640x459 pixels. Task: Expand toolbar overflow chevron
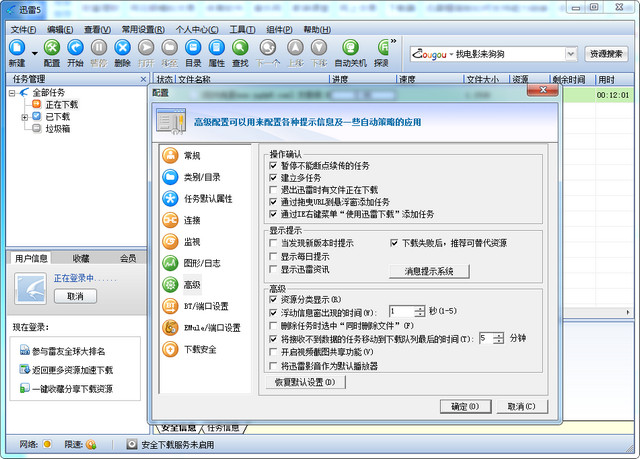coord(393,41)
